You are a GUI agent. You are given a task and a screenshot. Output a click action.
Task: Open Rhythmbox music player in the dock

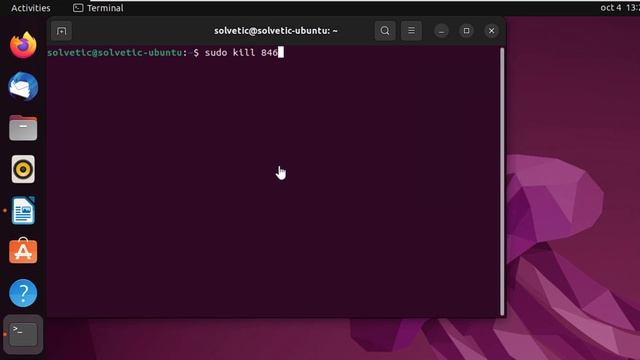pyautogui.click(x=23, y=169)
